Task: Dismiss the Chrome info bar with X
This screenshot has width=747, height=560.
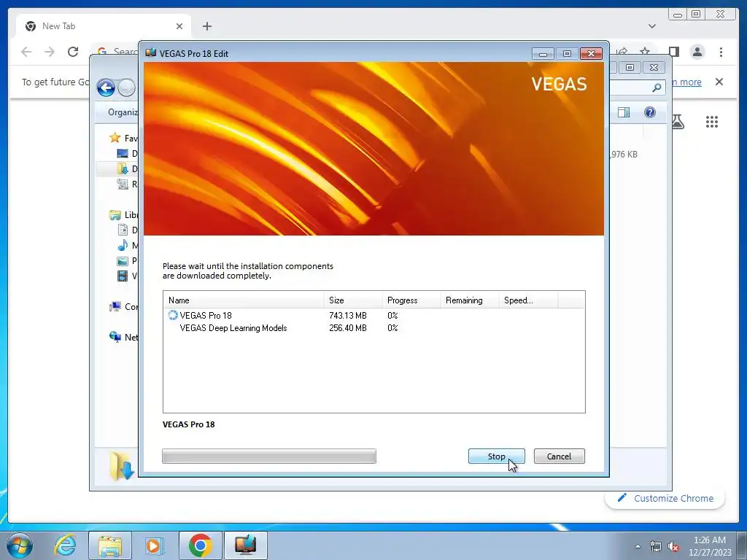Action: click(x=719, y=82)
